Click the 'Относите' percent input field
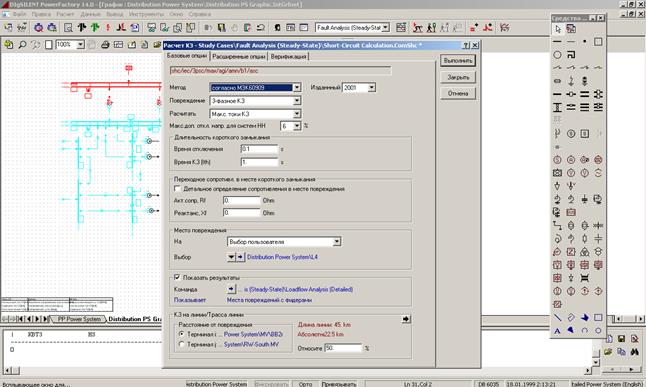This screenshot has height=387, width=646. (343, 348)
